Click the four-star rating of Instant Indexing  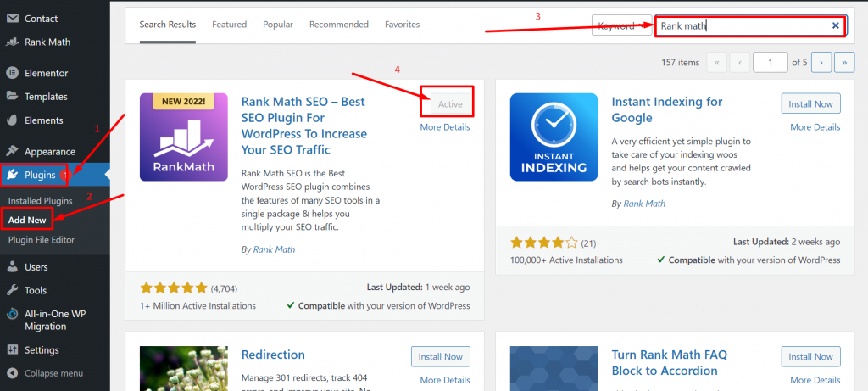pos(543,243)
